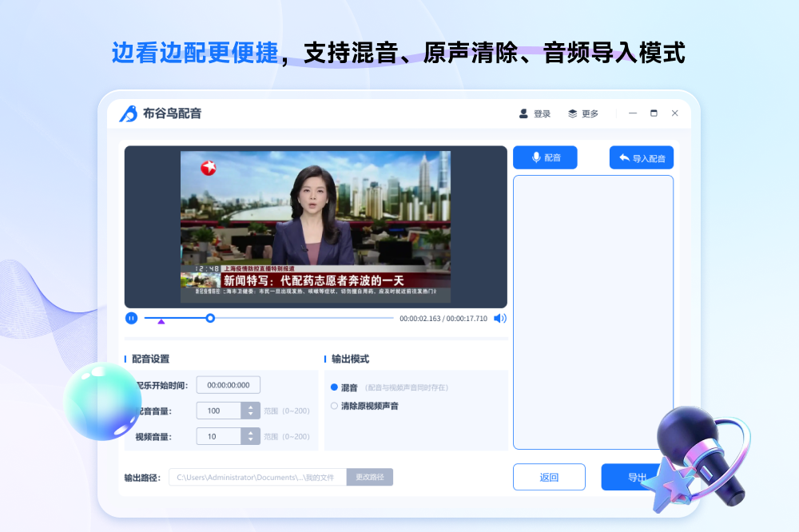
Task: Pause the video playback
Action: [x=131, y=318]
